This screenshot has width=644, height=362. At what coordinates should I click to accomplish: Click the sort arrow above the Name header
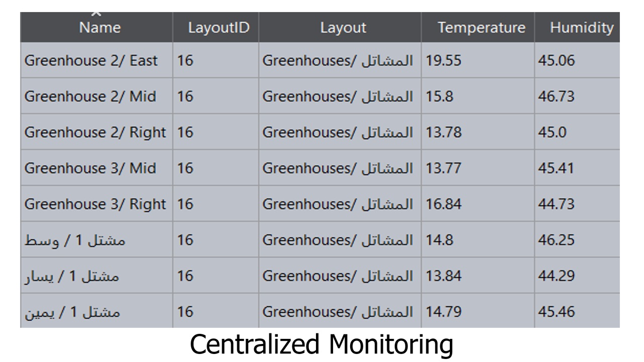pyautogui.click(x=97, y=14)
